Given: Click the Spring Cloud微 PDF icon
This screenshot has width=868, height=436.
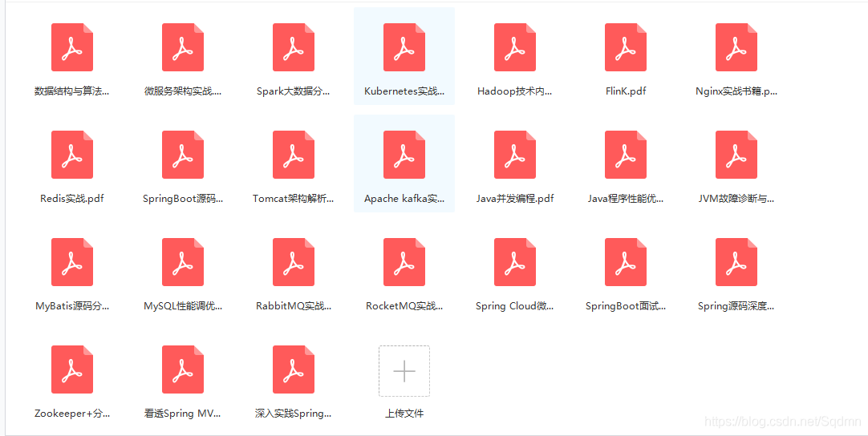Looking at the screenshot, I should (515, 262).
